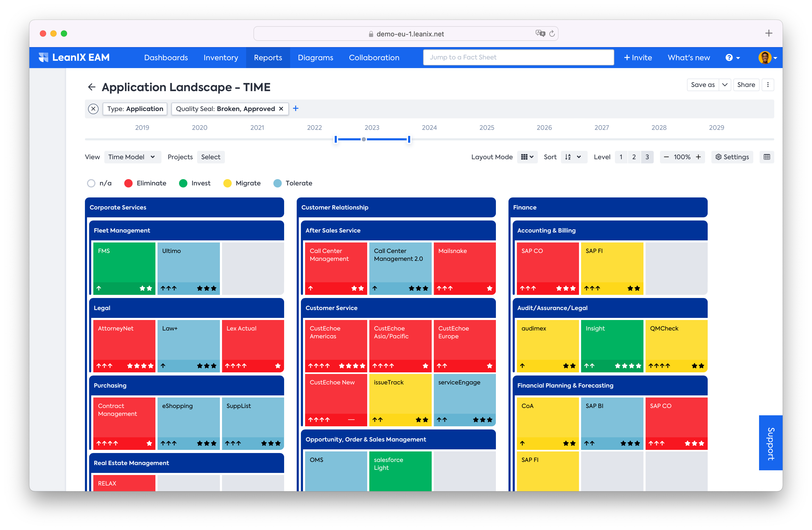
Task: Click the browser address bar
Action: click(x=406, y=34)
